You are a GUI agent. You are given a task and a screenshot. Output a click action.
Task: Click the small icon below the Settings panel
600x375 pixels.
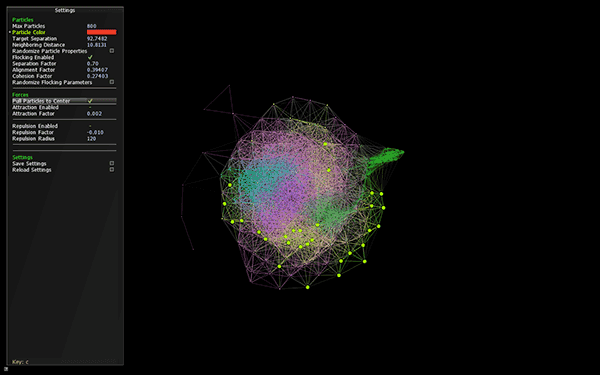coord(6,369)
